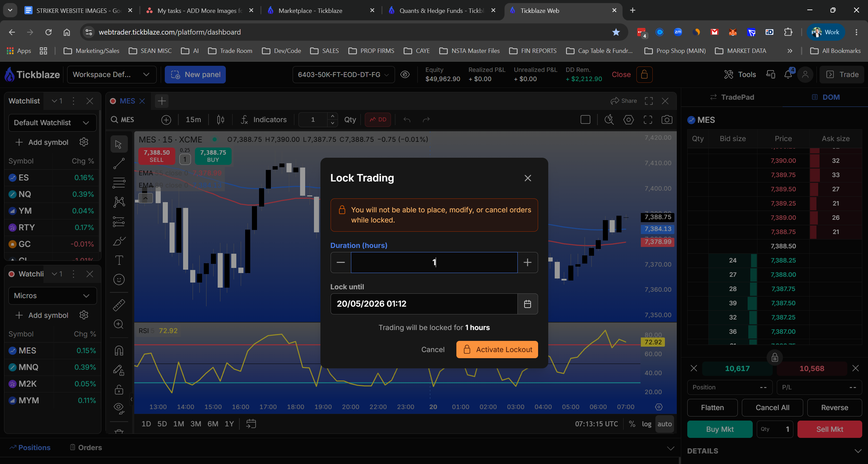Cancel the Lock Trading dialog
The width and height of the screenshot is (868, 464).
pyautogui.click(x=433, y=350)
